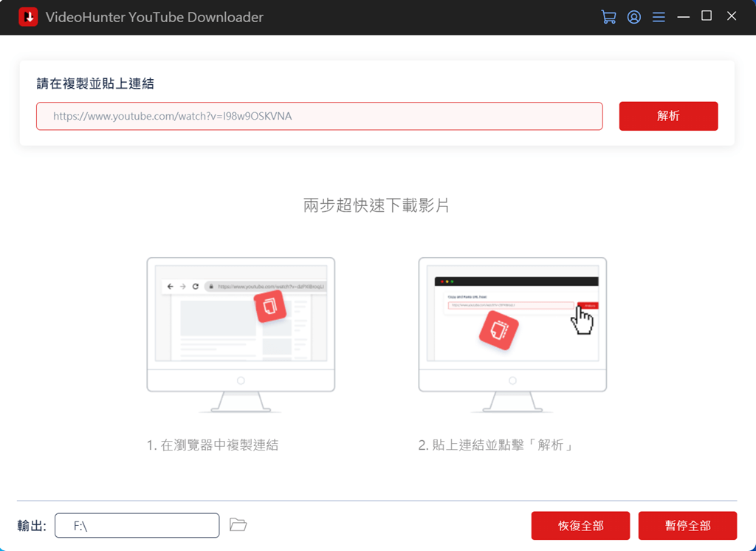Screen dimensions: 756x551
Task: Click the 兩步超快速下載影片 title text
Action: click(377, 206)
